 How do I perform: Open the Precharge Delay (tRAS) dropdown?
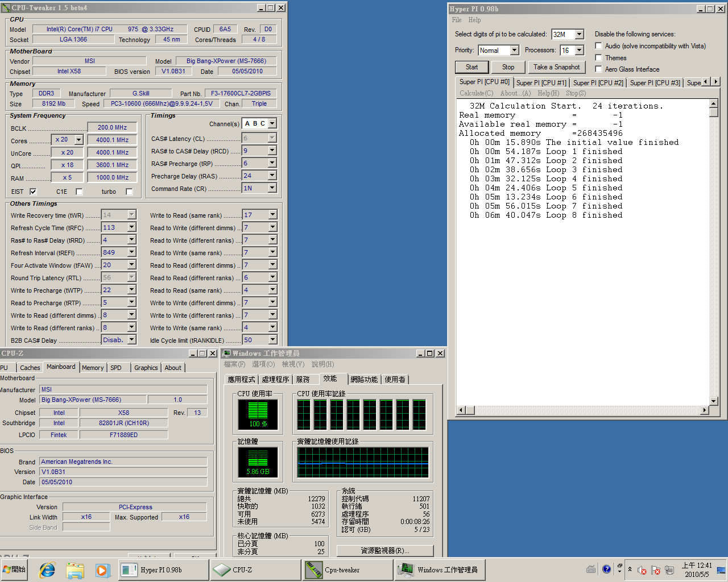[272, 176]
